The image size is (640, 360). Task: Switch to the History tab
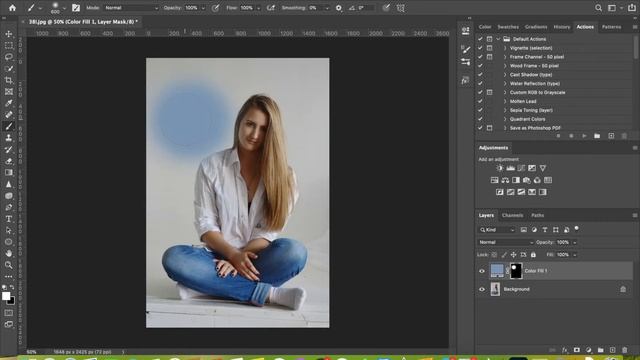coord(562,27)
